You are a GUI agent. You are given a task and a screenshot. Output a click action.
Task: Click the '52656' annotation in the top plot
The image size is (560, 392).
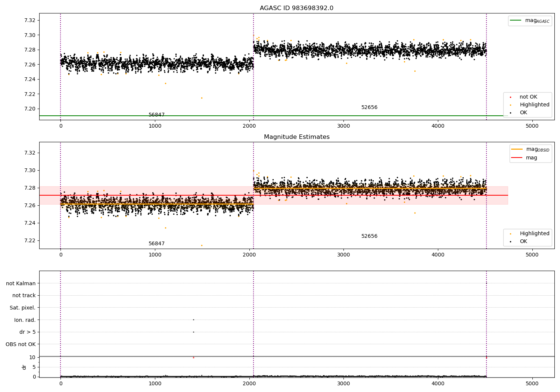[x=369, y=108]
